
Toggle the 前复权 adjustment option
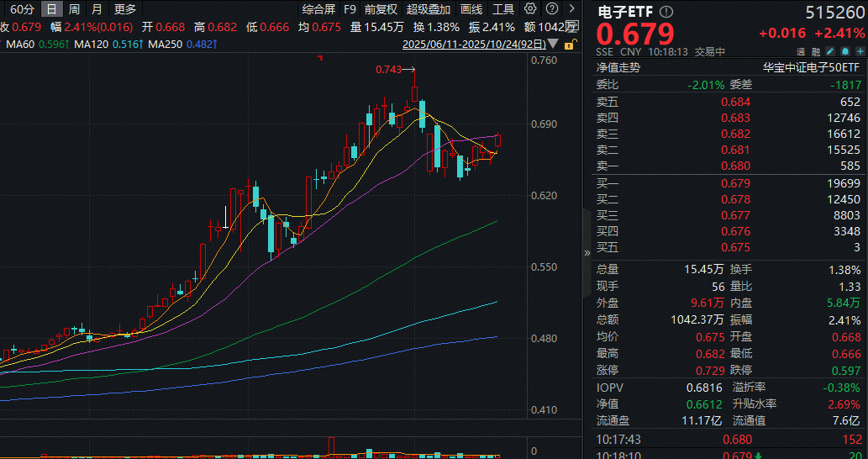(381, 9)
